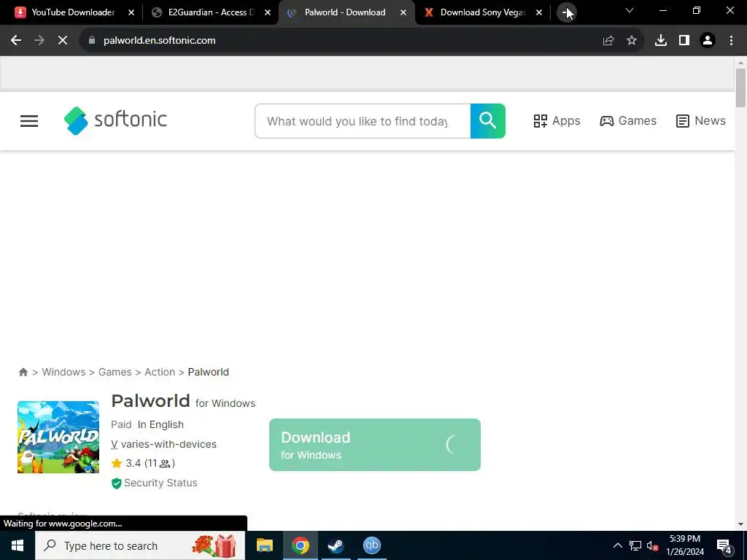The image size is (747, 560).
Task: Open Steam from the taskbar
Action: tap(336, 545)
